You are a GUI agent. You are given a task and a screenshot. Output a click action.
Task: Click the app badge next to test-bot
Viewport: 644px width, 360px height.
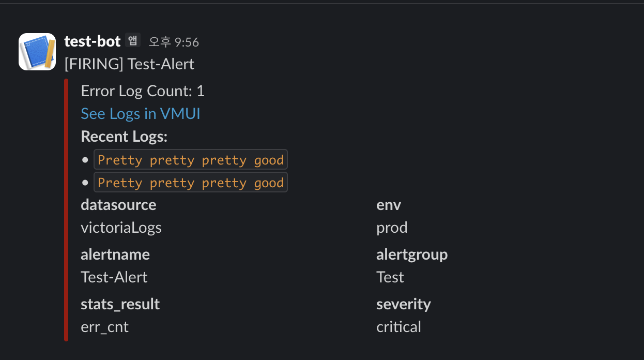[x=133, y=40]
